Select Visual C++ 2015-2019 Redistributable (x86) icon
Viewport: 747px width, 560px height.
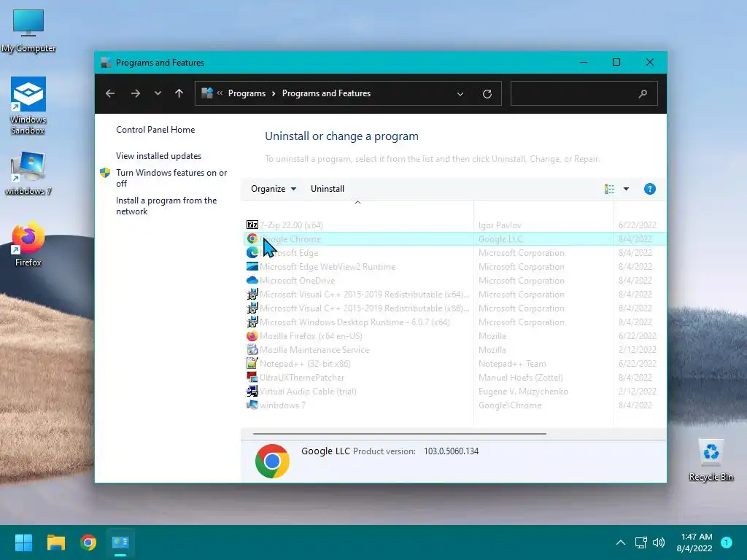252,308
